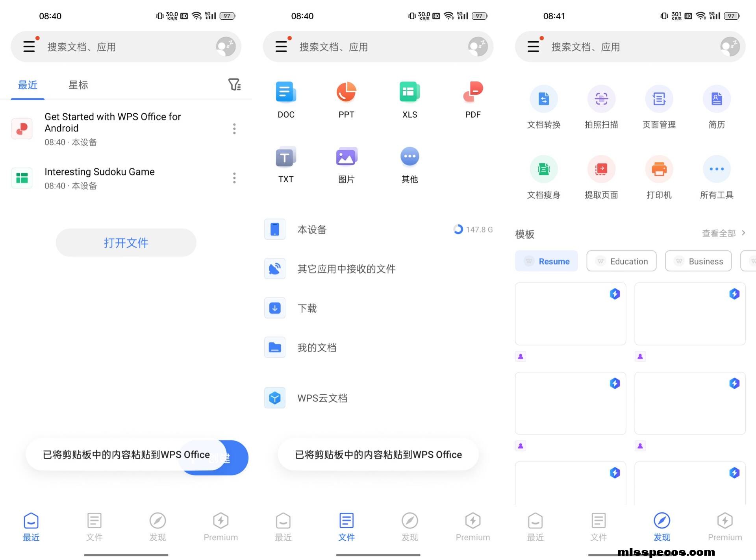
Task: Open top-right resume template thumbnail
Action: click(x=690, y=314)
